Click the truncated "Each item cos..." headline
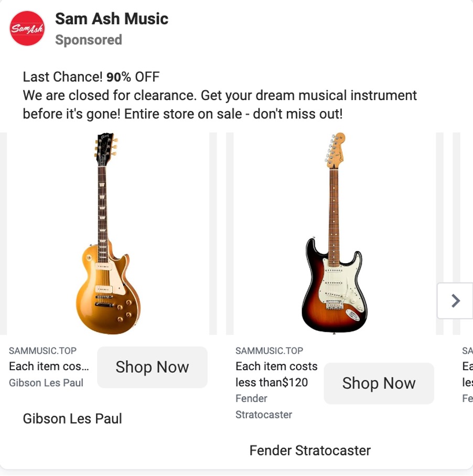473x476 pixels. [49, 366]
